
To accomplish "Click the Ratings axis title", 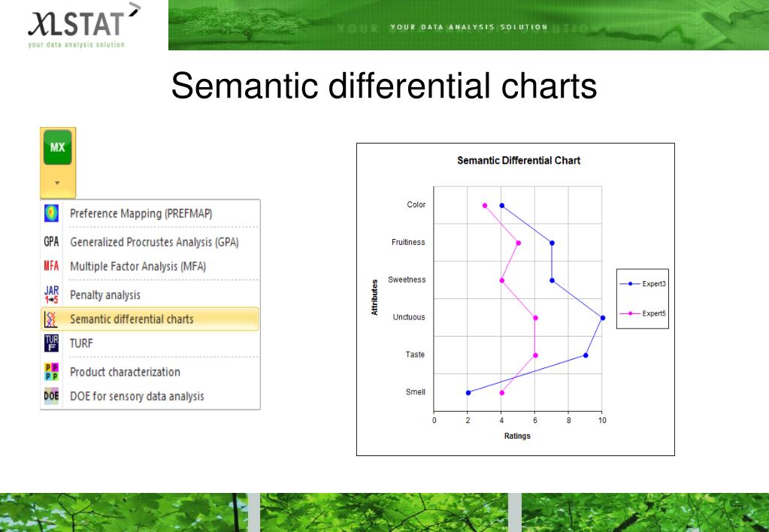I will pos(517,436).
